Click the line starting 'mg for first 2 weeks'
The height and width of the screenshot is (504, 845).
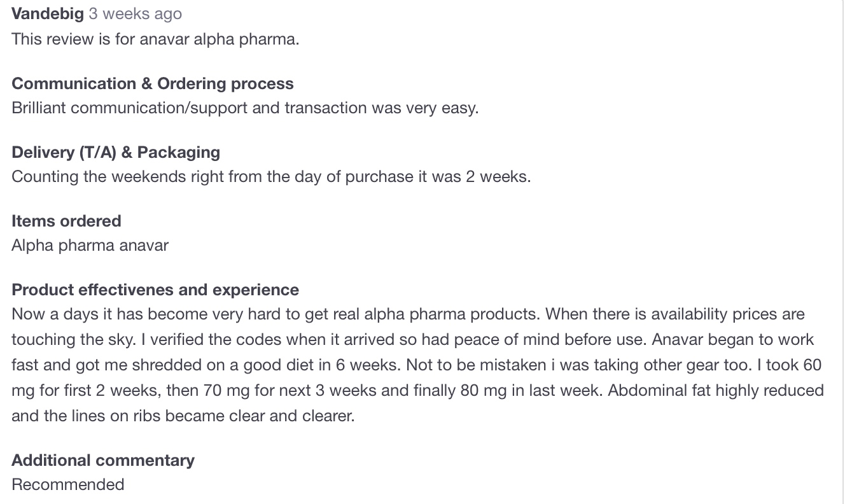(417, 391)
